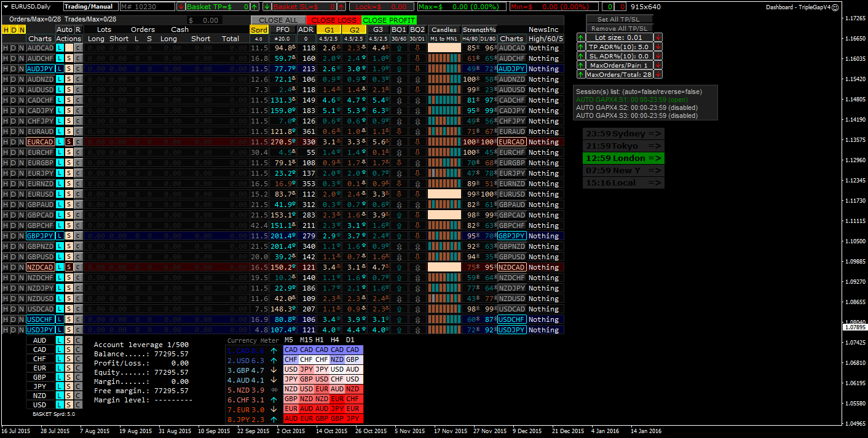Click the sideways arrow beside NZD in Currency Meter
This screenshot has height=438, width=868.
(274, 390)
